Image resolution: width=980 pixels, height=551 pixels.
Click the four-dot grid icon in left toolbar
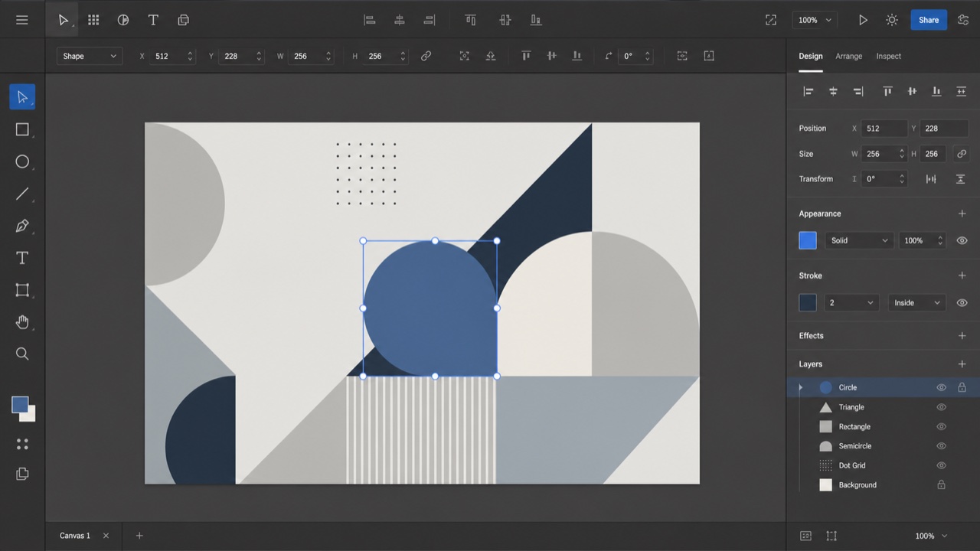point(22,443)
